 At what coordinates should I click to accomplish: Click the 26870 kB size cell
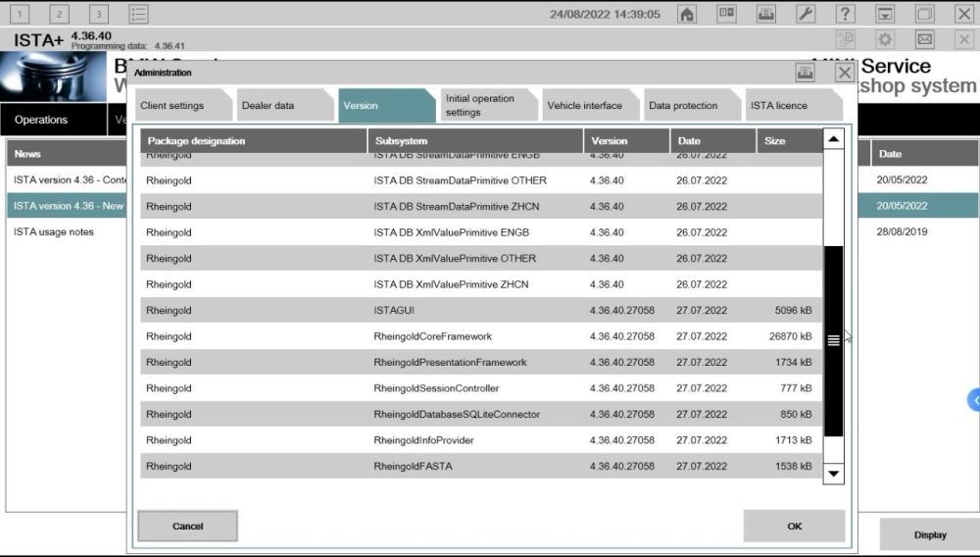[x=790, y=336]
